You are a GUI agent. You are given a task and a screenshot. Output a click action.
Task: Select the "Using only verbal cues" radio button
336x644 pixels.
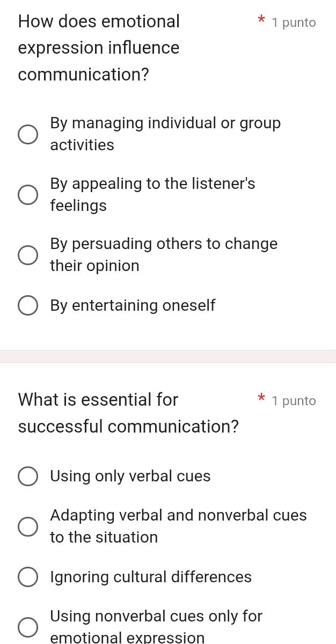[x=28, y=477]
